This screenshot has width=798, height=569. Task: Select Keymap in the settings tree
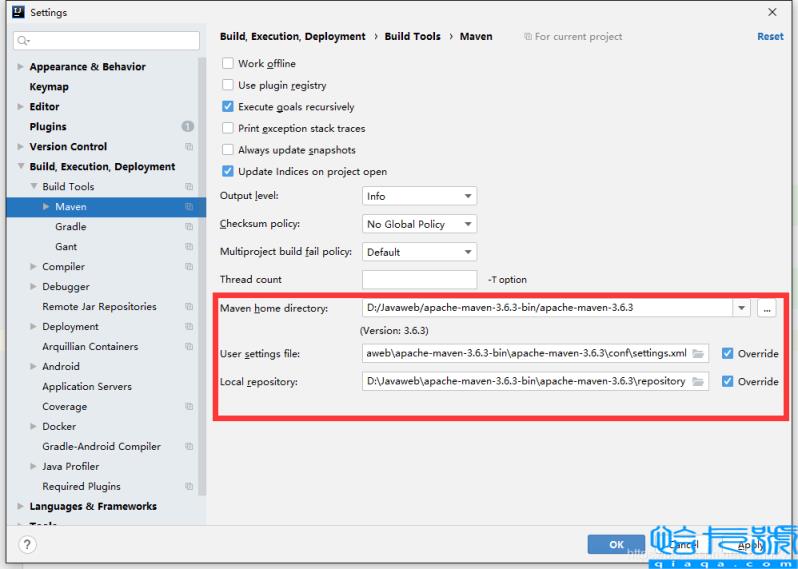point(49,87)
